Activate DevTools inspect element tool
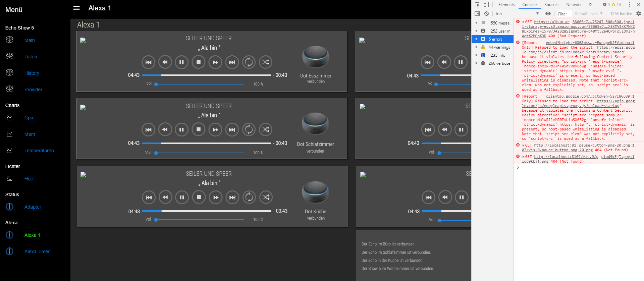Image resolution: width=644 pixels, height=281 pixels. 477,5
